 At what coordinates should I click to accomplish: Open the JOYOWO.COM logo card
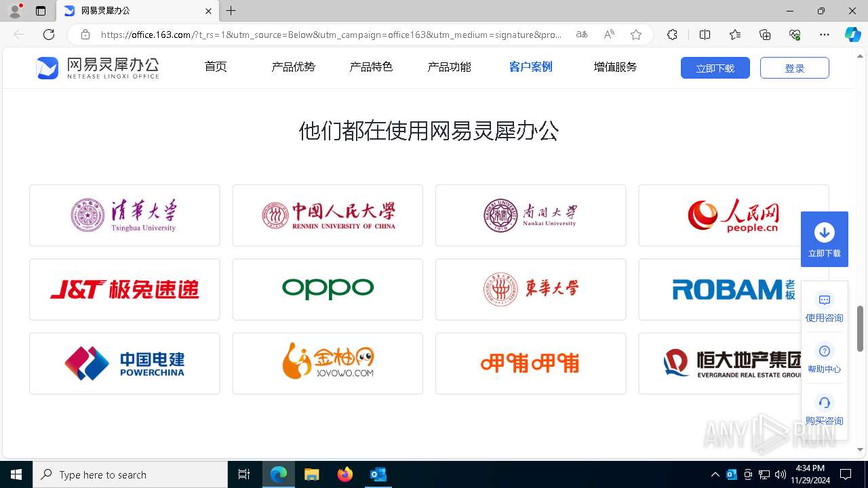pos(328,363)
